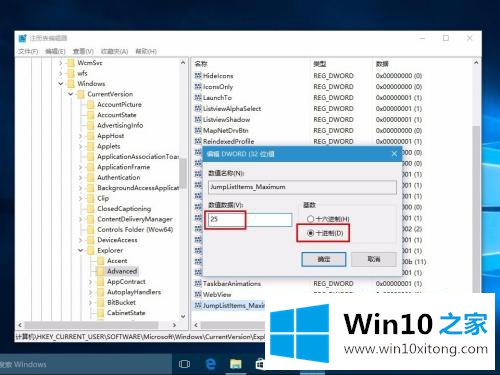This screenshot has height=375, width=500.
Task: Click the tree pane vertical scrollbar thumb
Action: 183,173
